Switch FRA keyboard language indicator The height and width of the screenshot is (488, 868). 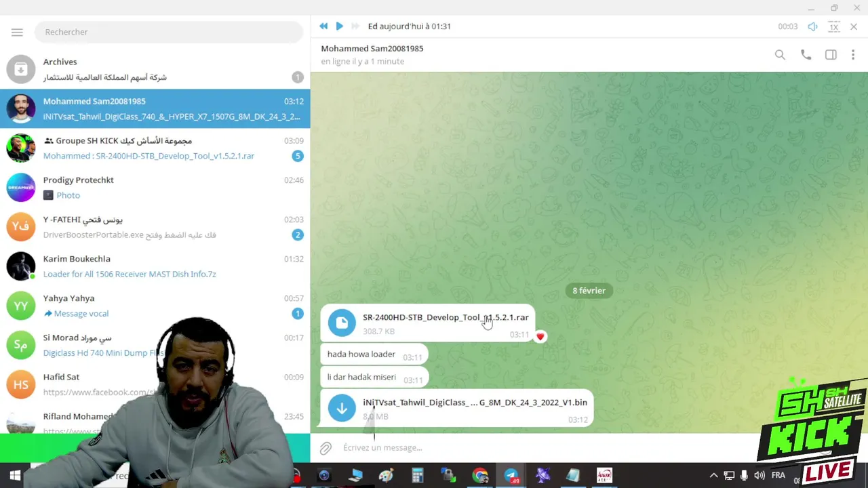tap(778, 476)
